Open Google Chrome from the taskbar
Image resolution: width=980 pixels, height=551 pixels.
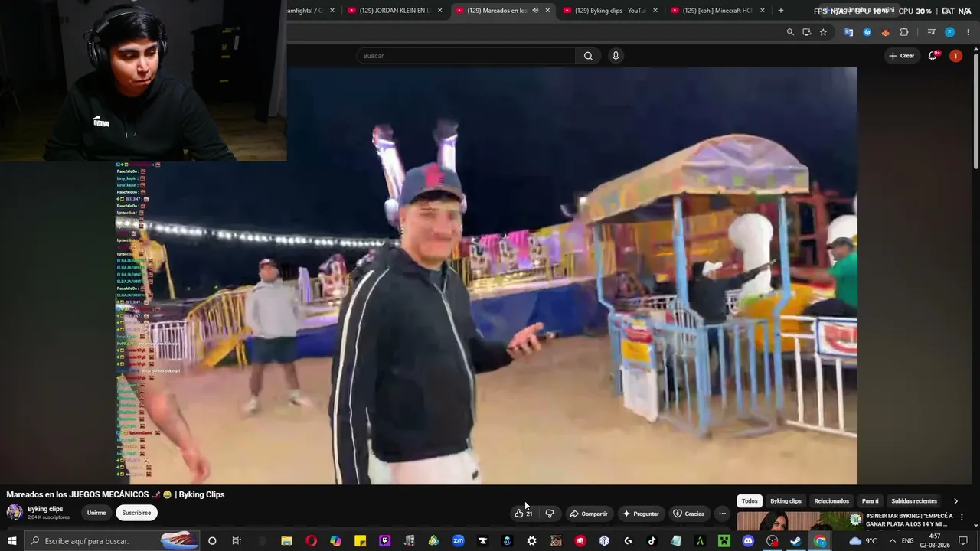(820, 541)
